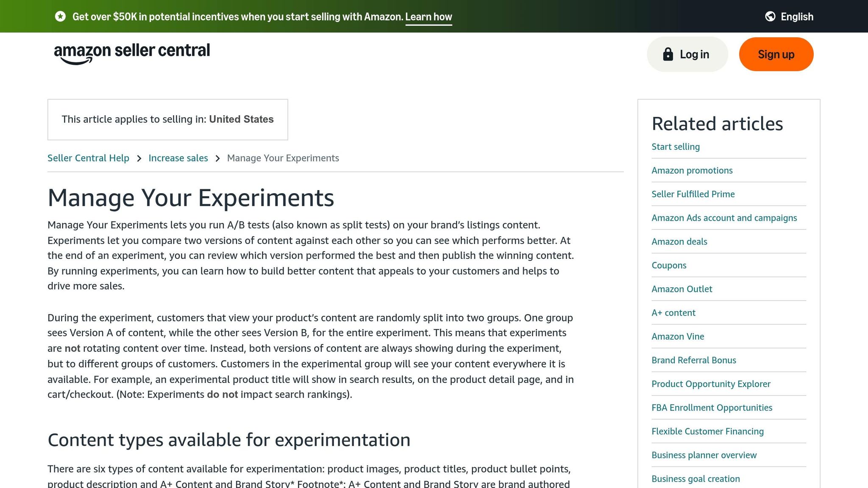
Task: Open the Seller Fulfilled Prime related article
Action: 693,194
